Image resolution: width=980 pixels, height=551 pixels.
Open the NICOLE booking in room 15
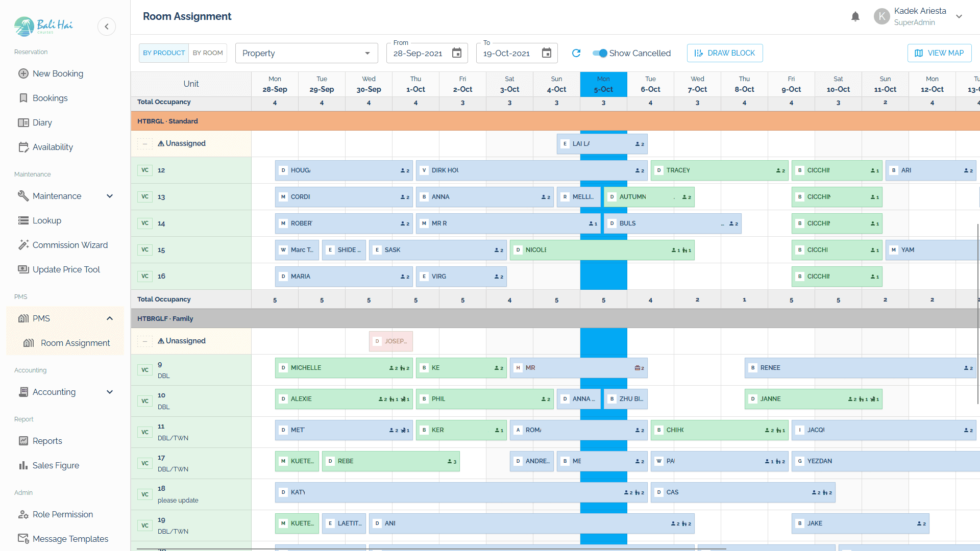[x=602, y=250]
